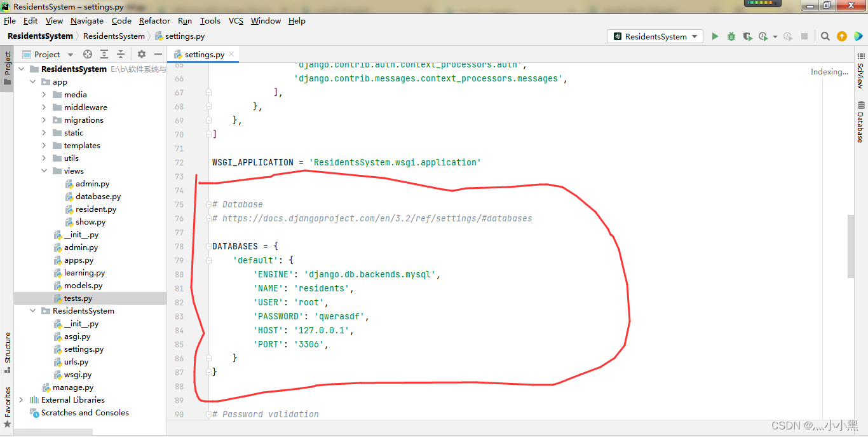This screenshot has height=437, width=868.
Task: Open the Navigate menu
Action: pos(86,20)
